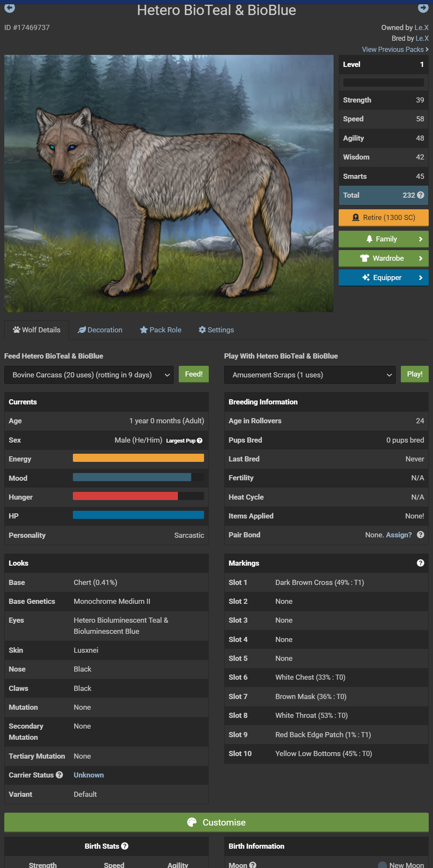Open Largest Pup help icon
433x868 pixels.
point(199,440)
